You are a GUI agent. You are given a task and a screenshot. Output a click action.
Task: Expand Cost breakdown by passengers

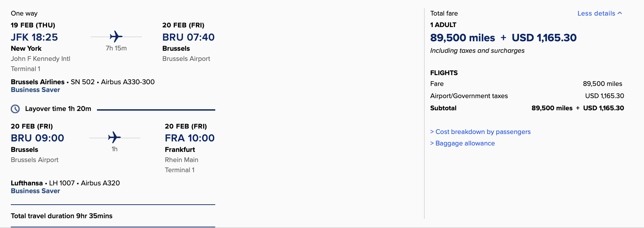click(x=480, y=132)
